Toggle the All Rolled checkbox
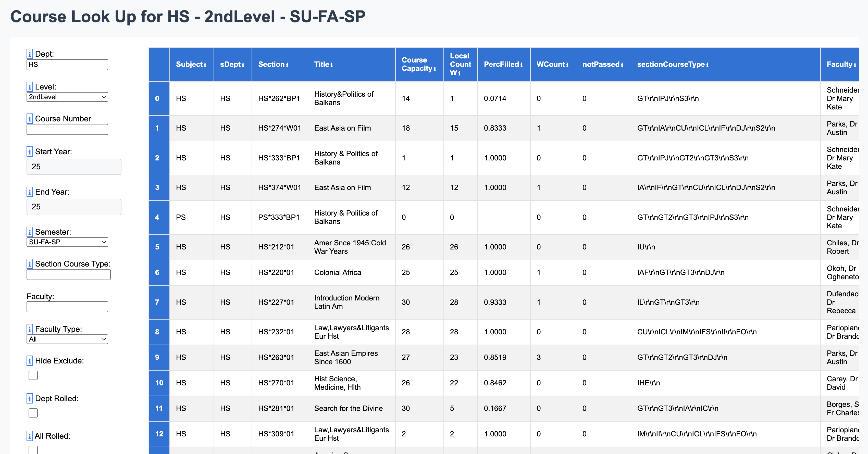Screen dimensions: 868x454 coord(33,450)
